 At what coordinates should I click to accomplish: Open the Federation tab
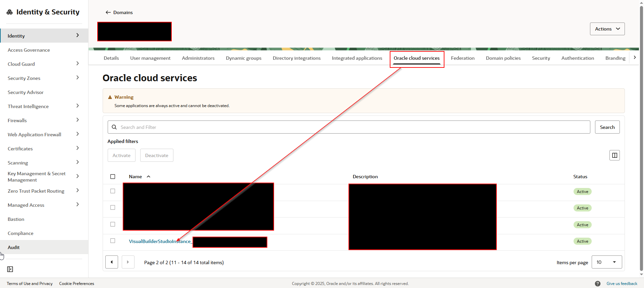[463, 58]
